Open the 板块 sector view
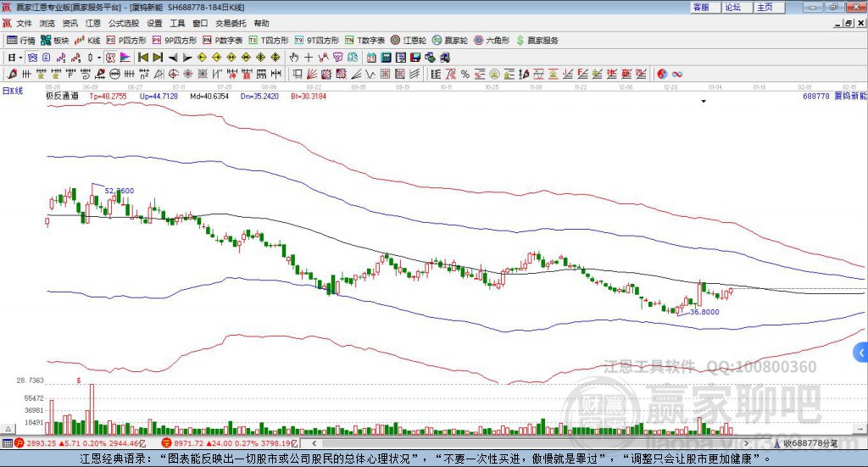 coord(55,41)
